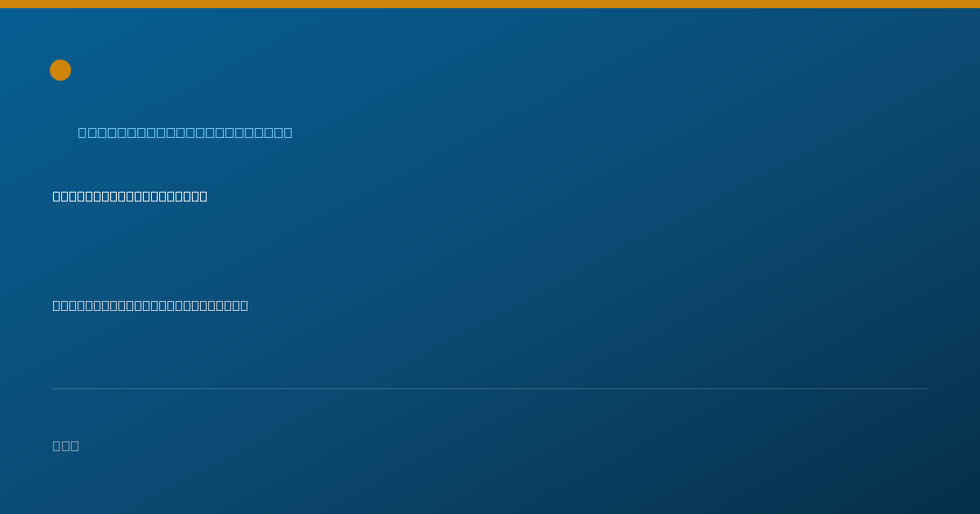Click the left end of the horizontal divider
The height and width of the screenshot is (514, 980).
click(54, 388)
